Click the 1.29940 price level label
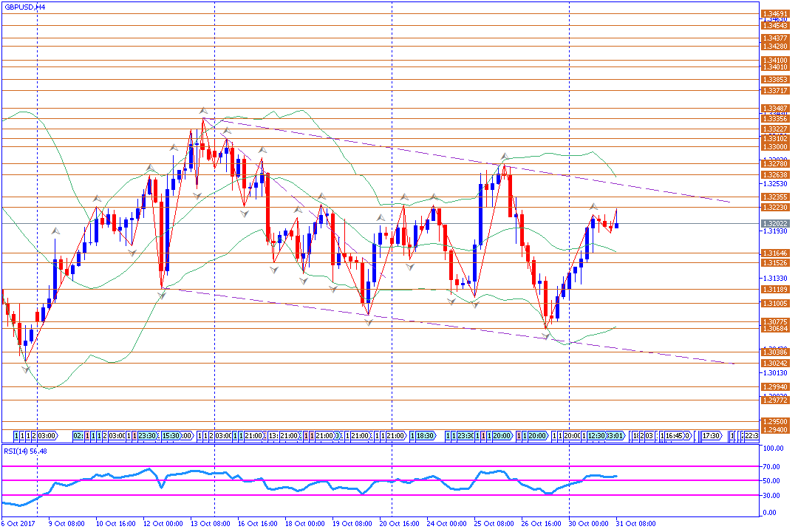 coord(774,386)
